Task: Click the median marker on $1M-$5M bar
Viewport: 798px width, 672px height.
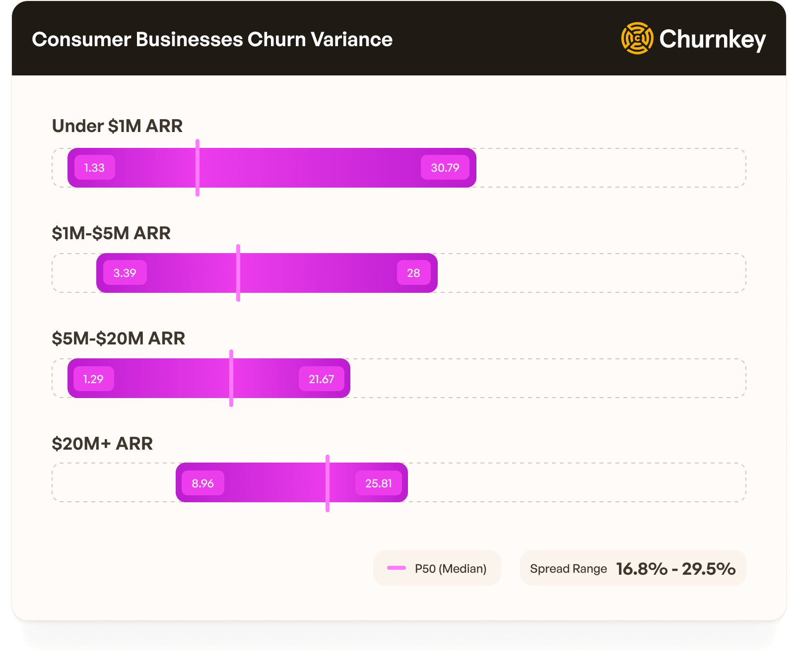Action: [238, 273]
